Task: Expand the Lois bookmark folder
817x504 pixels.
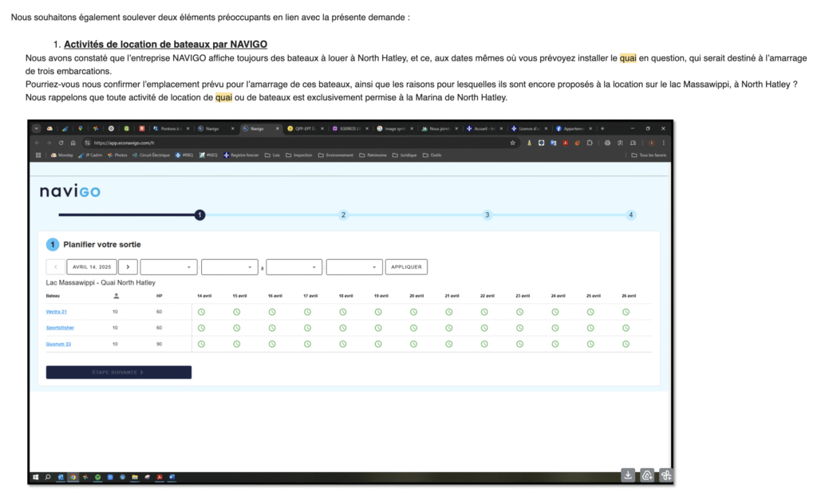Action: pyautogui.click(x=273, y=156)
